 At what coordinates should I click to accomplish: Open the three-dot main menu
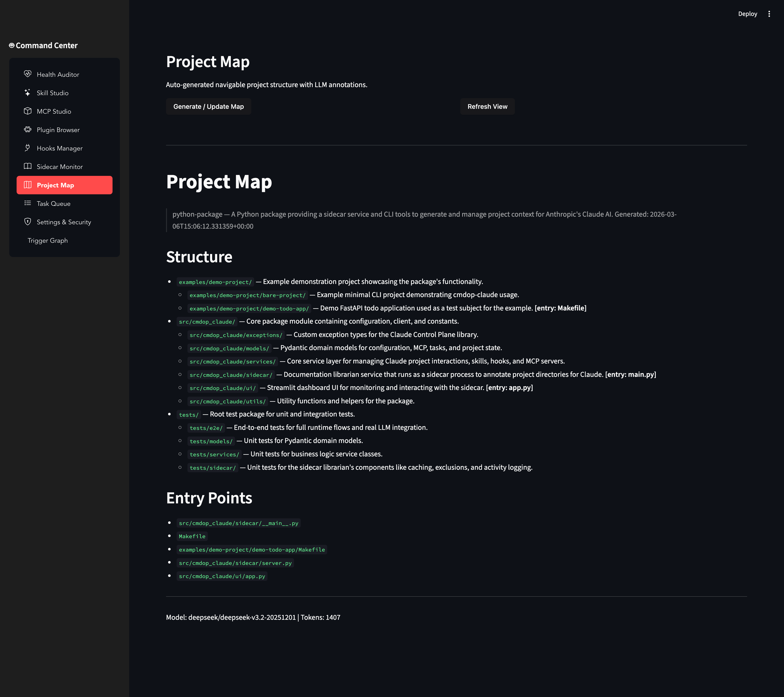point(769,14)
